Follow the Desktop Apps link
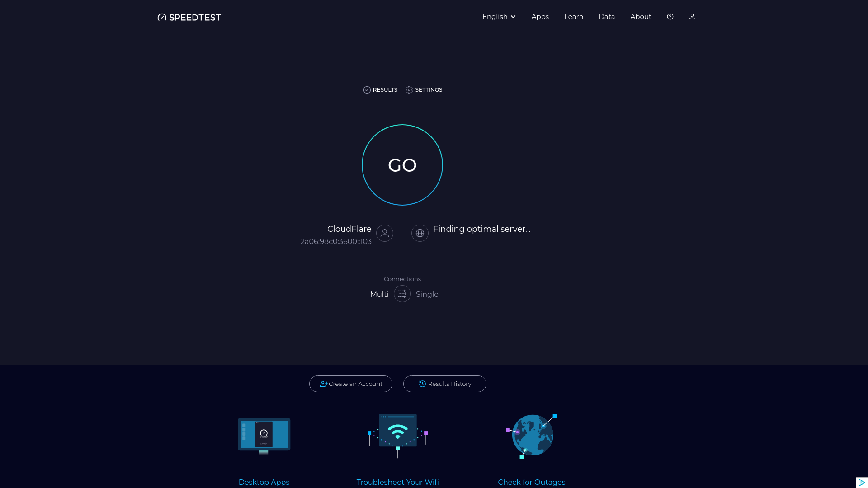The width and height of the screenshot is (868, 488). click(x=264, y=482)
